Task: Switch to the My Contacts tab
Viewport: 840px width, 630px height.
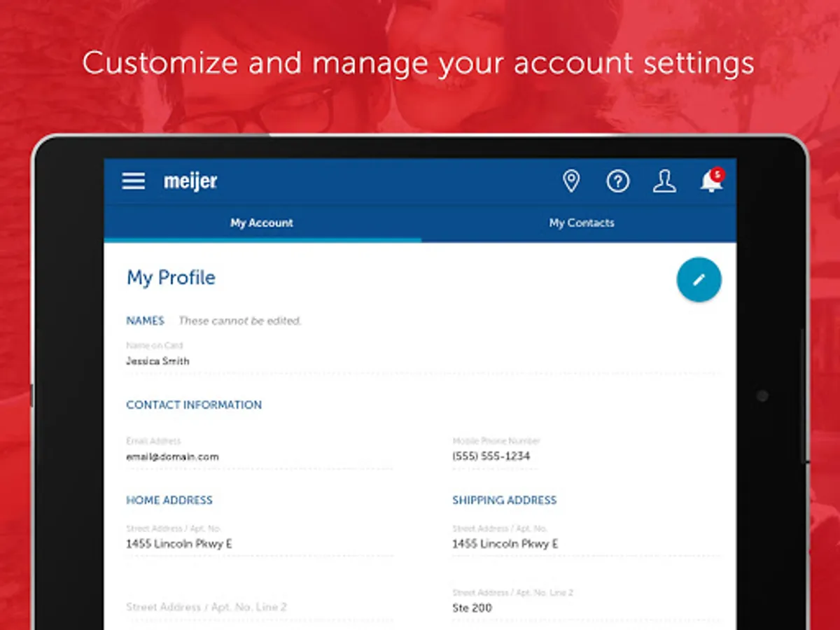Action: click(581, 223)
